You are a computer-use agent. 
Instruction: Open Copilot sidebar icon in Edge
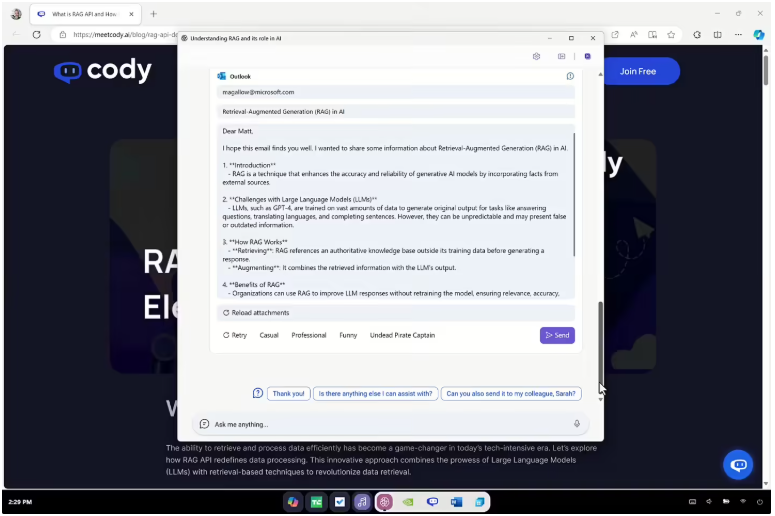(759, 35)
